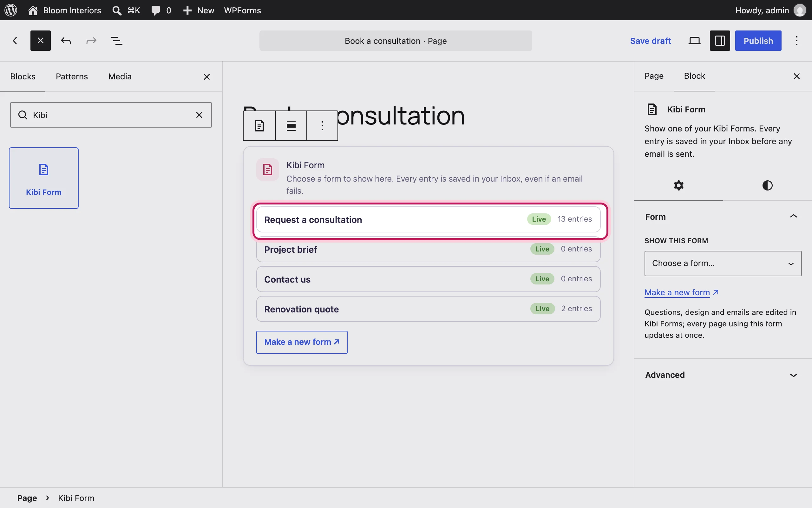Follow sidebar Make a new form link
Image resolution: width=812 pixels, height=508 pixels.
point(681,292)
